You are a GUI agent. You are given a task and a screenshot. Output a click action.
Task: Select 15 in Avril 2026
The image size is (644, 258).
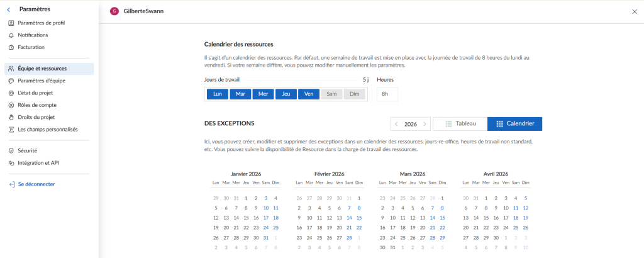coord(486,218)
